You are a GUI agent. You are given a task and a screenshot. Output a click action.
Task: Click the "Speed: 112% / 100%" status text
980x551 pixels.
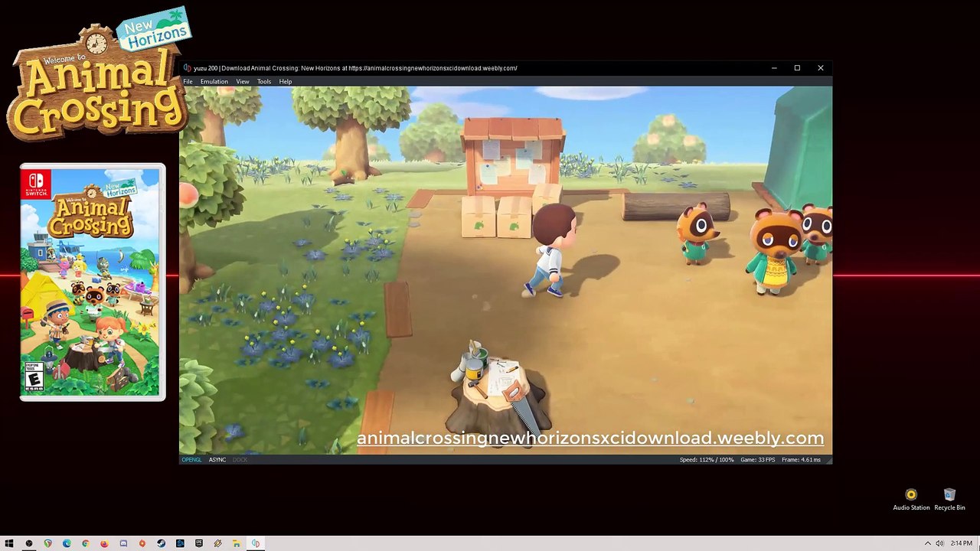(707, 460)
